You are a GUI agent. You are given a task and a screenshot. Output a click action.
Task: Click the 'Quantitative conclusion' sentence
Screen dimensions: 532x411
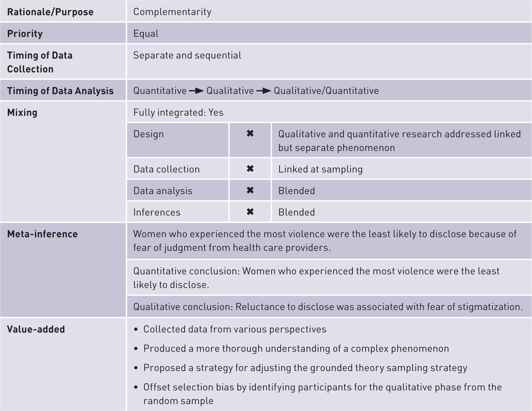click(316, 278)
